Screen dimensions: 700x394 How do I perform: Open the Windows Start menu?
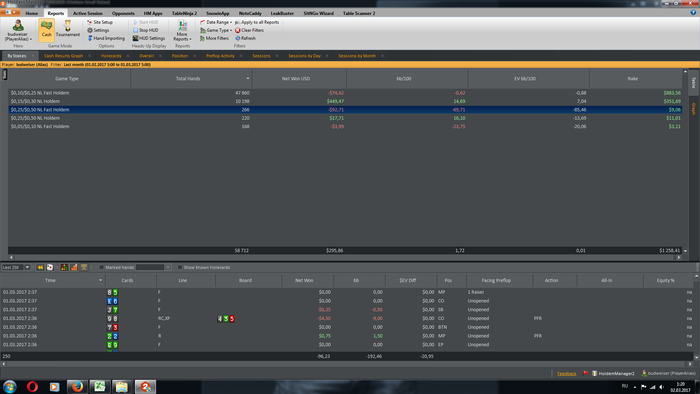[9, 386]
